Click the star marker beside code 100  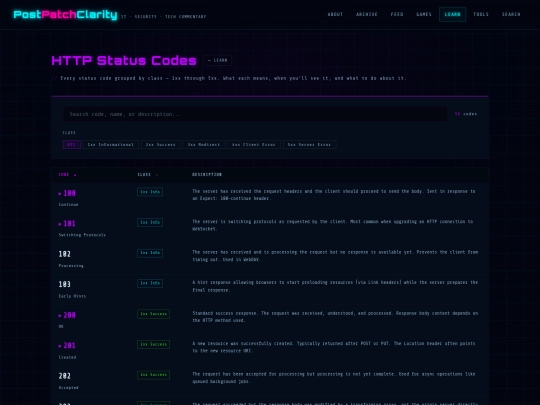click(x=60, y=194)
